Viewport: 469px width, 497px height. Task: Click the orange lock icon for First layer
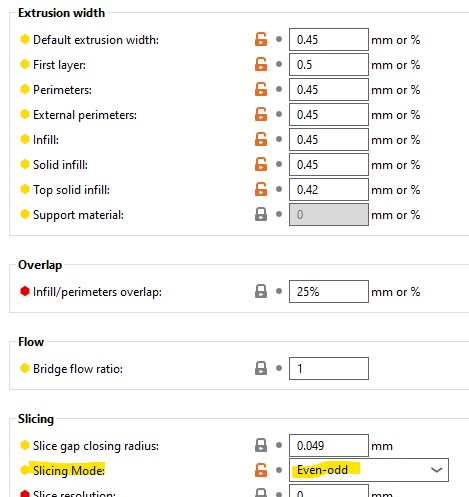click(261, 64)
